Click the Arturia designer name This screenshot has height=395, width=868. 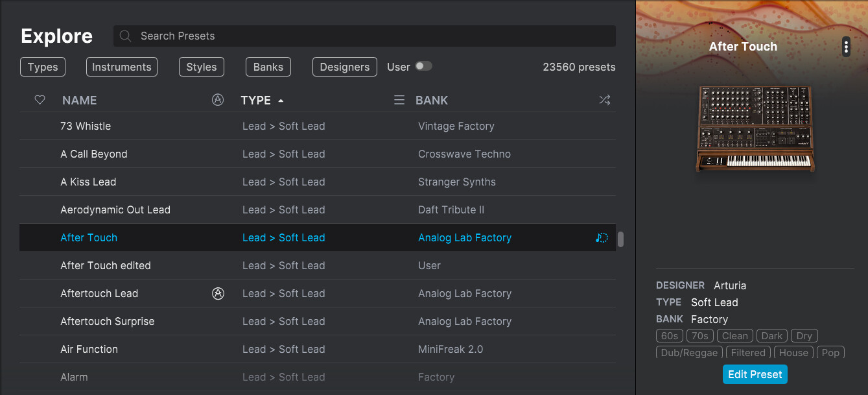[730, 285]
